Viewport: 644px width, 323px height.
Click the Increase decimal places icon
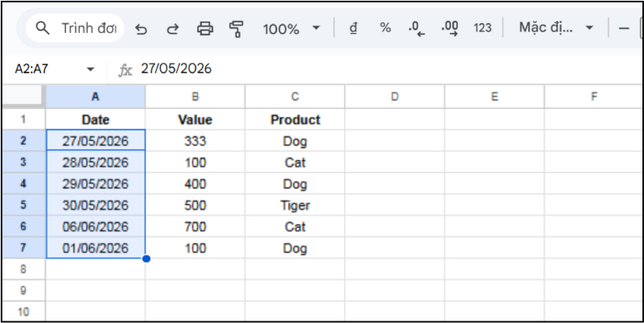[x=450, y=28]
